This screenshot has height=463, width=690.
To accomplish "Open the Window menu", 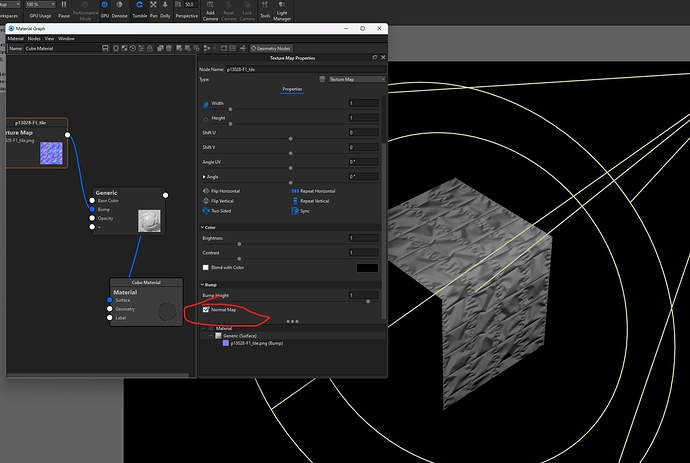I will tap(66, 39).
